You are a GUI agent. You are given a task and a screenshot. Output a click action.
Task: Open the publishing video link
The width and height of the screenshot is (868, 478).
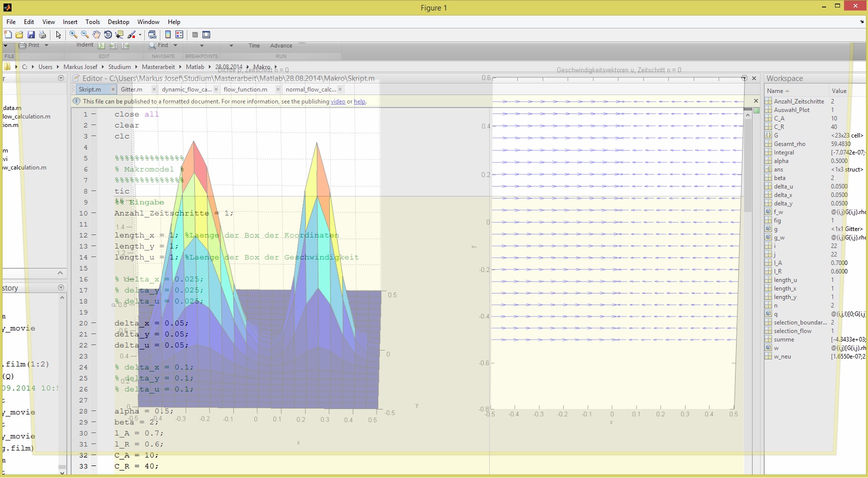[338, 101]
